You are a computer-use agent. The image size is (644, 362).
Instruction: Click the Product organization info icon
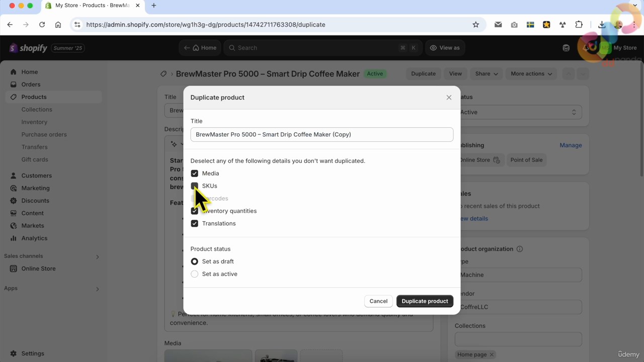520,249
